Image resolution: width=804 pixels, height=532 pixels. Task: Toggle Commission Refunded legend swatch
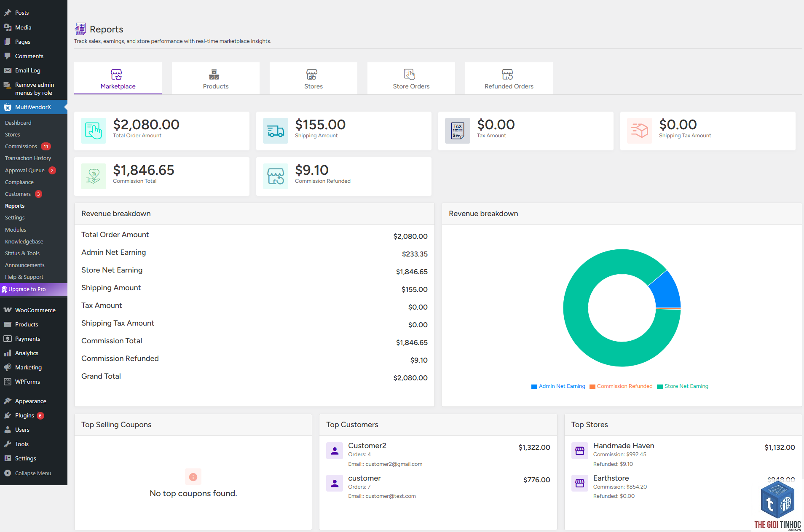[592, 386]
